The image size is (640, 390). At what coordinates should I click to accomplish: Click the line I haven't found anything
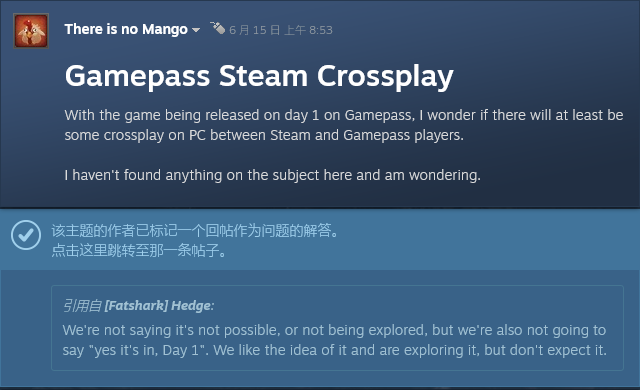tap(273, 175)
